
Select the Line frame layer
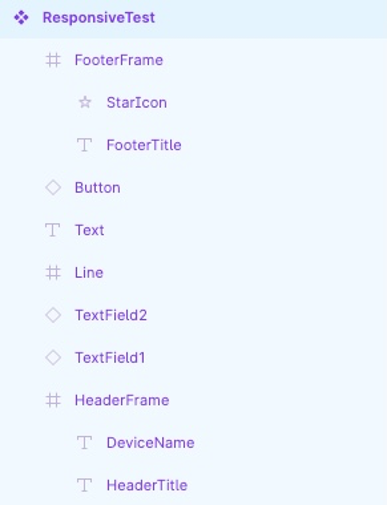pyautogui.click(x=193, y=273)
